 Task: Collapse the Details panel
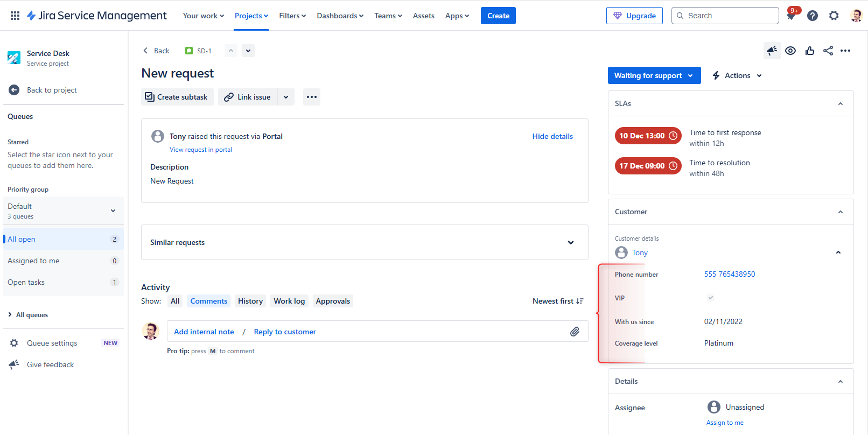[841, 381]
